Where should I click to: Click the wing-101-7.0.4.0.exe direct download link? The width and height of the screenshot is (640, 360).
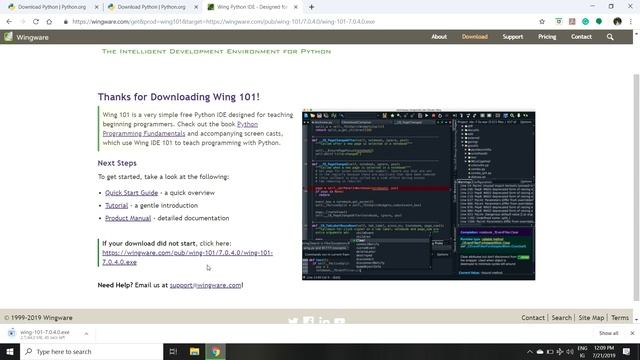pos(187,257)
